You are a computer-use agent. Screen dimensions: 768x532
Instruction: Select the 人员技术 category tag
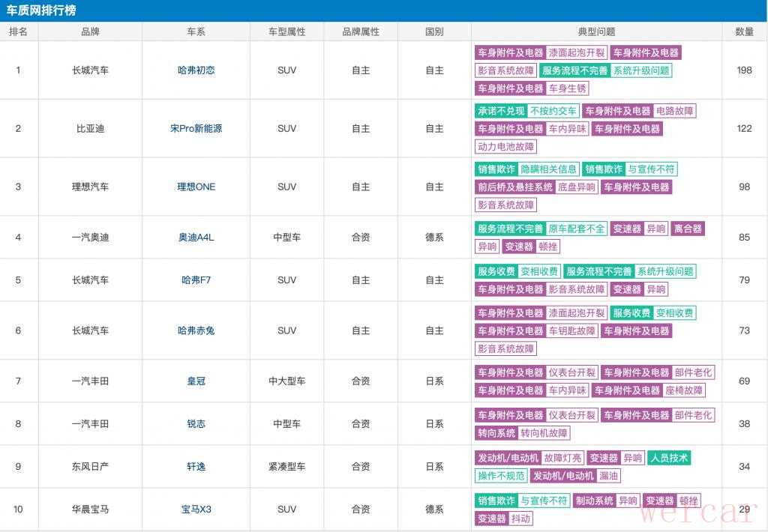coord(669,458)
